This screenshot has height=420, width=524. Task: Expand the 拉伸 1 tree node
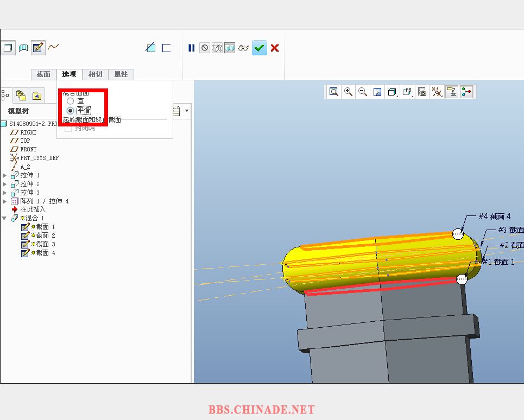click(5, 175)
